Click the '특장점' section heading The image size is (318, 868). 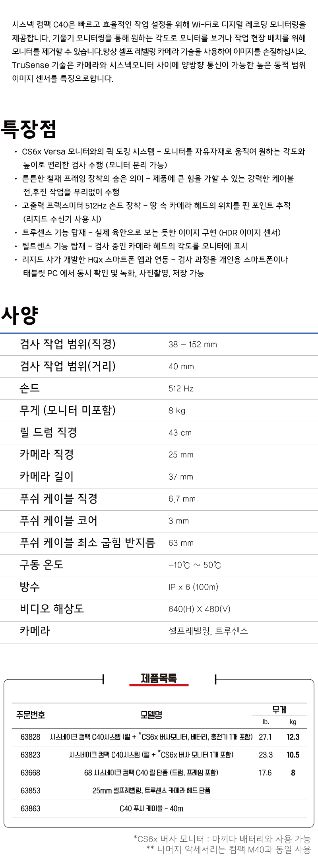29,129
